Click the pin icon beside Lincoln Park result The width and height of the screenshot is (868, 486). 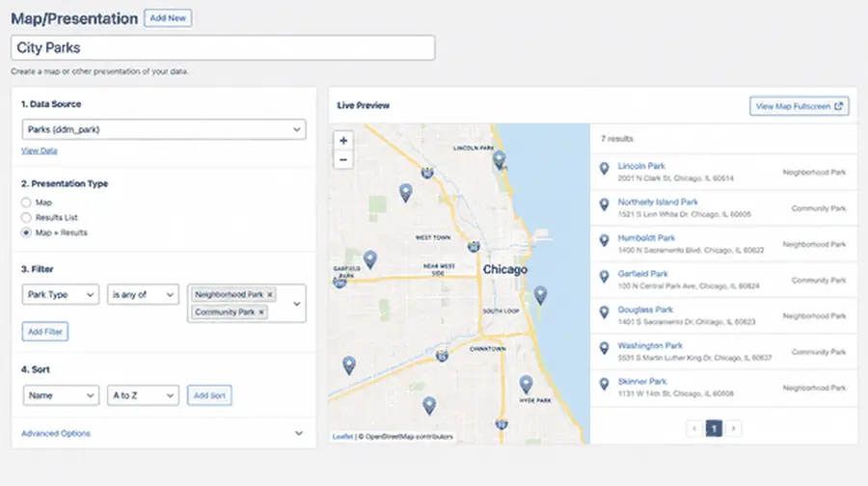point(604,169)
